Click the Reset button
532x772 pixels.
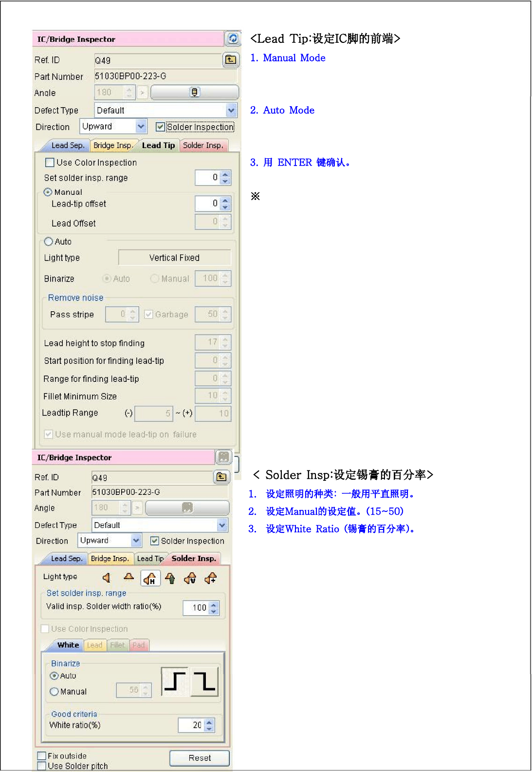click(200, 758)
